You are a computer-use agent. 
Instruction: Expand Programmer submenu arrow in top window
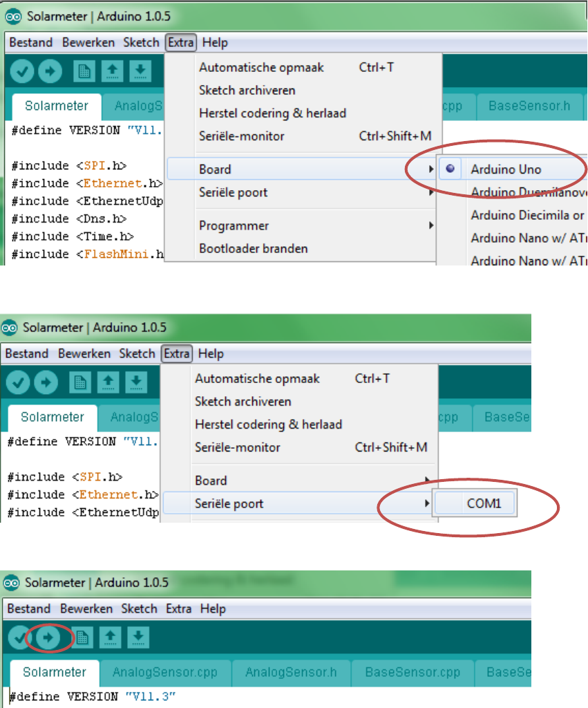tap(431, 225)
